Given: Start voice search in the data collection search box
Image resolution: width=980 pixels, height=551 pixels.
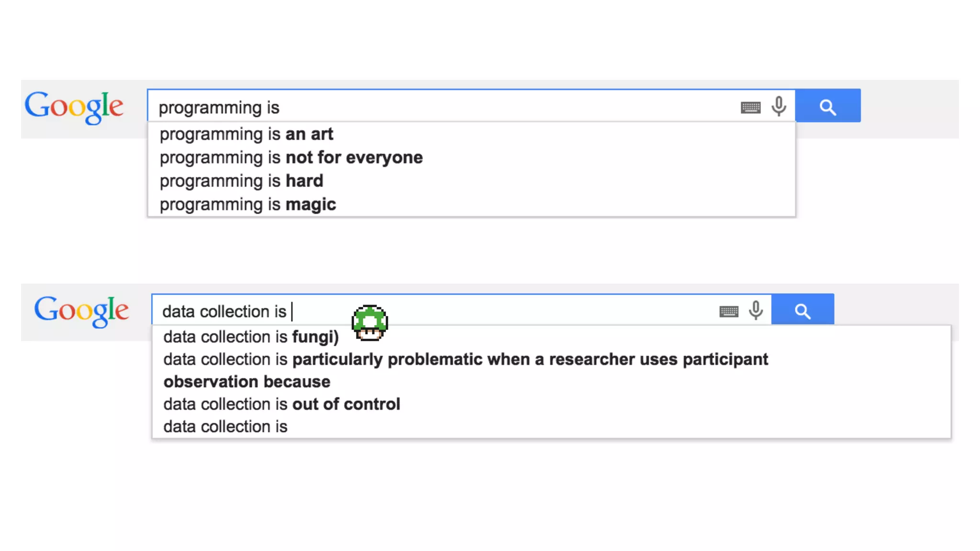Looking at the screenshot, I should click(x=756, y=310).
